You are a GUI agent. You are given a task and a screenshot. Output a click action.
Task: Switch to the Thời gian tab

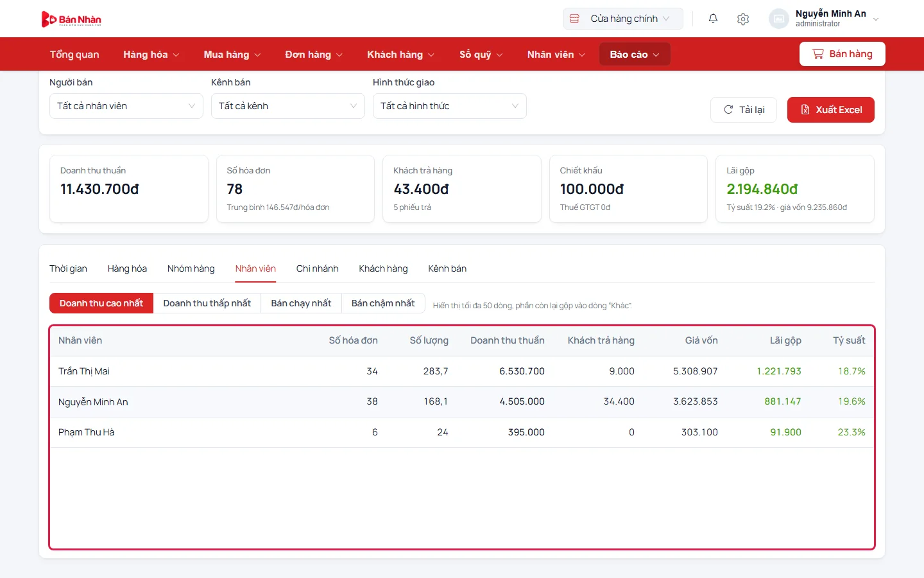pyautogui.click(x=68, y=268)
